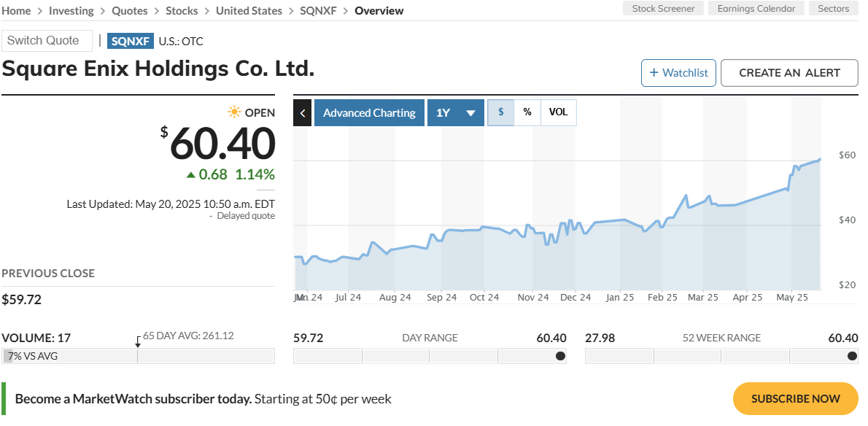Image resolution: width=868 pixels, height=426 pixels.
Task: Go to Investing breadcrumb
Action: click(71, 10)
